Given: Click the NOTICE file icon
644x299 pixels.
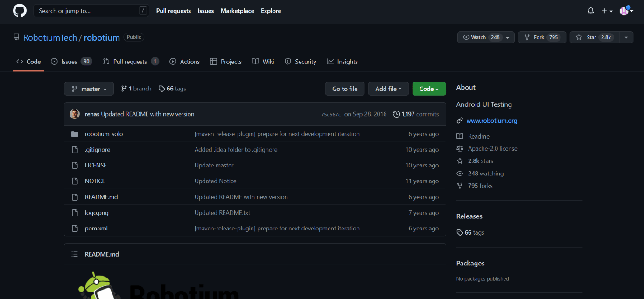Looking at the screenshot, I should point(75,181).
